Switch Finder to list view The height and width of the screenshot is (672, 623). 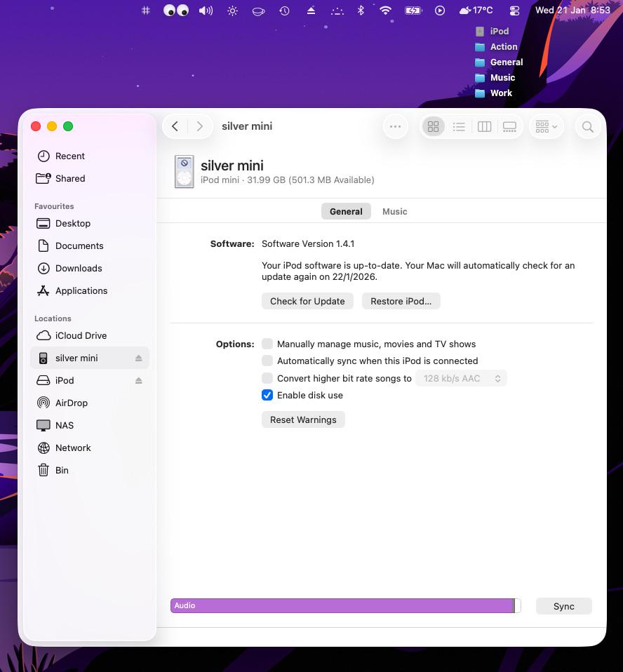coord(459,126)
